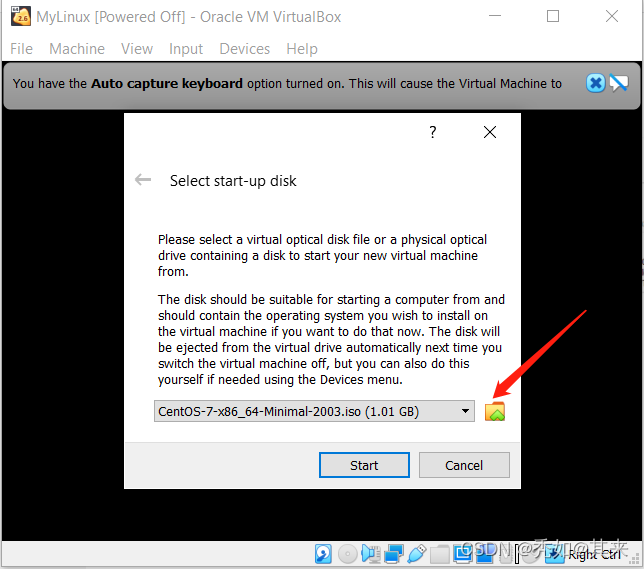
Task: Open the View menu
Action: coord(137,49)
